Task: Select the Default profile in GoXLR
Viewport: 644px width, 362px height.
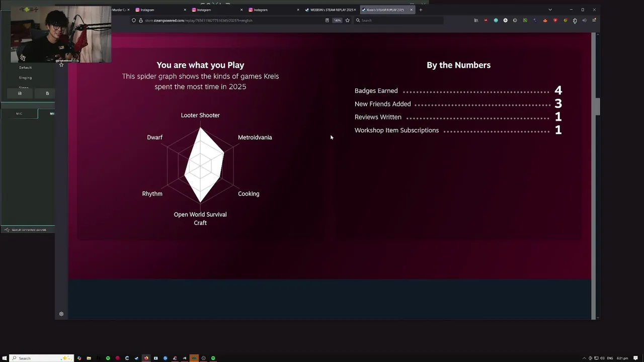Action: [25, 67]
